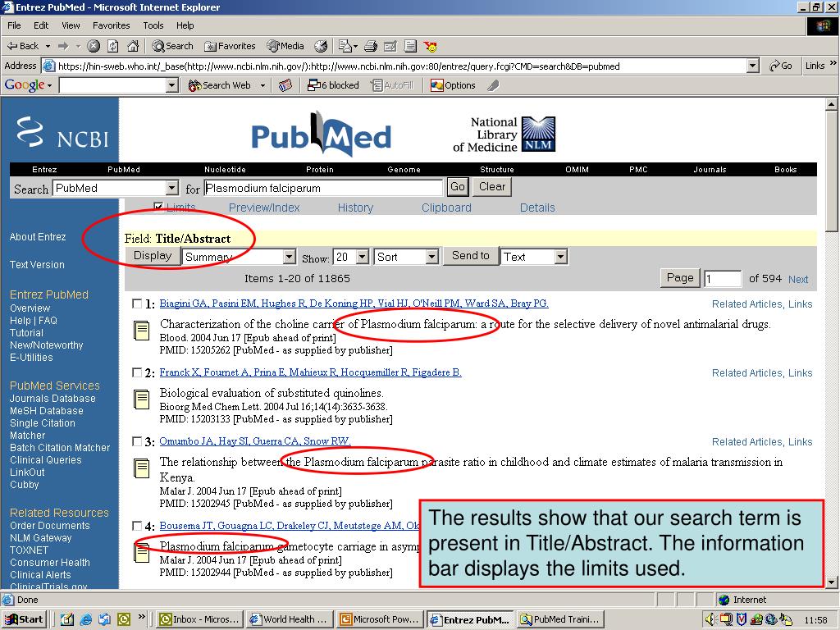This screenshot has width=840, height=630.
Task: Click the search term input field
Action: [323, 188]
